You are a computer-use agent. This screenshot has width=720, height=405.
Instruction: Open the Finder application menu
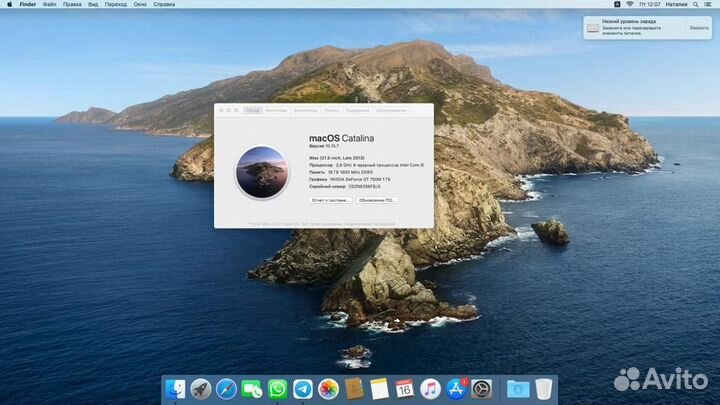click(x=28, y=4)
